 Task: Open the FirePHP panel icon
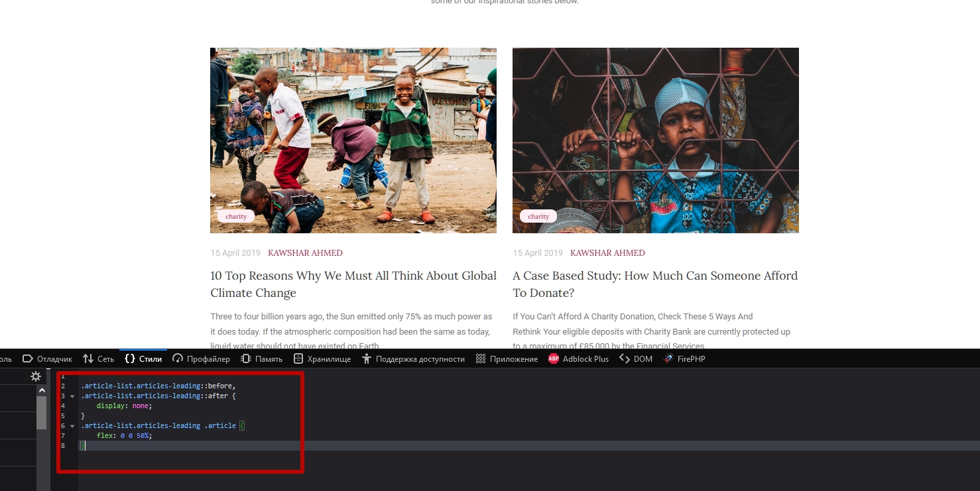[668, 358]
